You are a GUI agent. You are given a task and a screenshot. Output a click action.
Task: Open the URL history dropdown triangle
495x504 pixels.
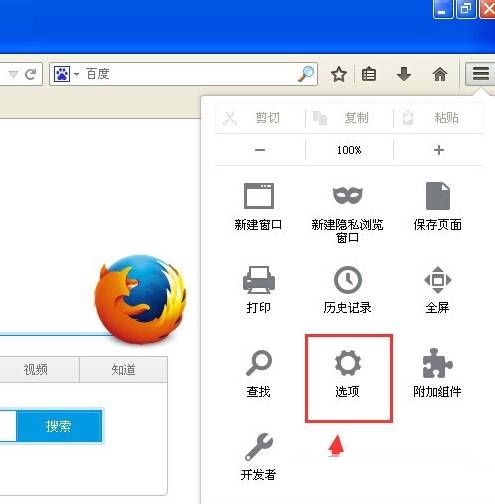tap(13, 74)
